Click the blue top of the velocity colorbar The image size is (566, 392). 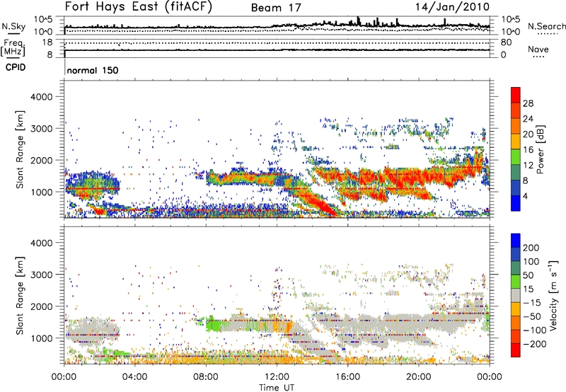[x=516, y=241]
